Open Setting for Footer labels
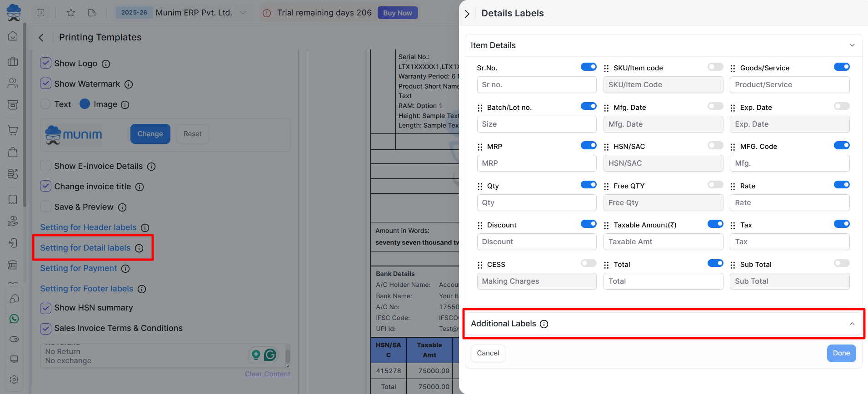868x394 pixels. pos(87,289)
